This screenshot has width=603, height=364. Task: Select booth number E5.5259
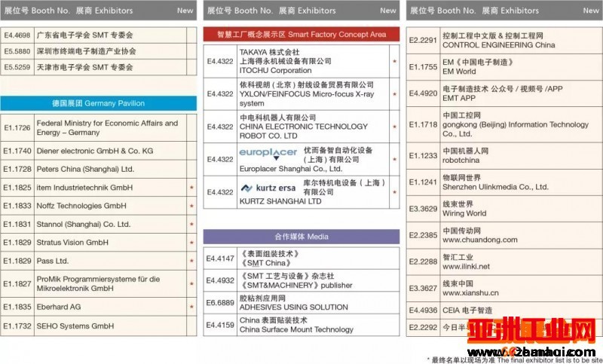tap(17, 67)
